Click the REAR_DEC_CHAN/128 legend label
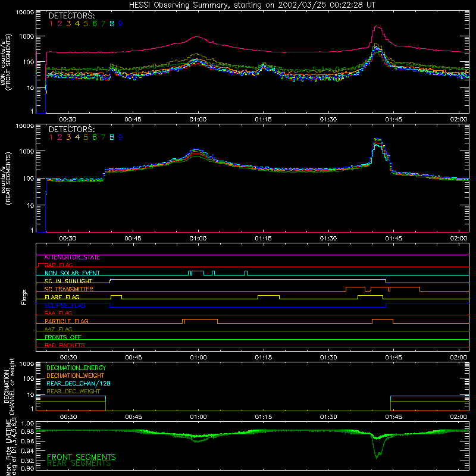Screen dimensions: 476x476 [79, 383]
